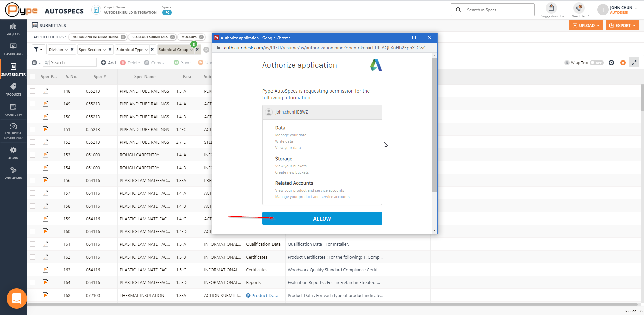Open the Copy dropdown
The height and width of the screenshot is (315, 644).
point(154,63)
